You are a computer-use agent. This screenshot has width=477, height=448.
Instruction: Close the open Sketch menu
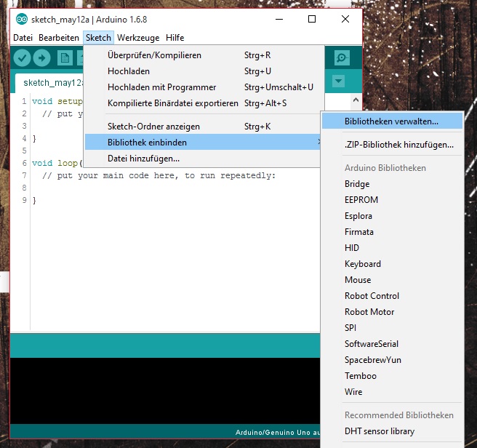pyautogui.click(x=98, y=38)
